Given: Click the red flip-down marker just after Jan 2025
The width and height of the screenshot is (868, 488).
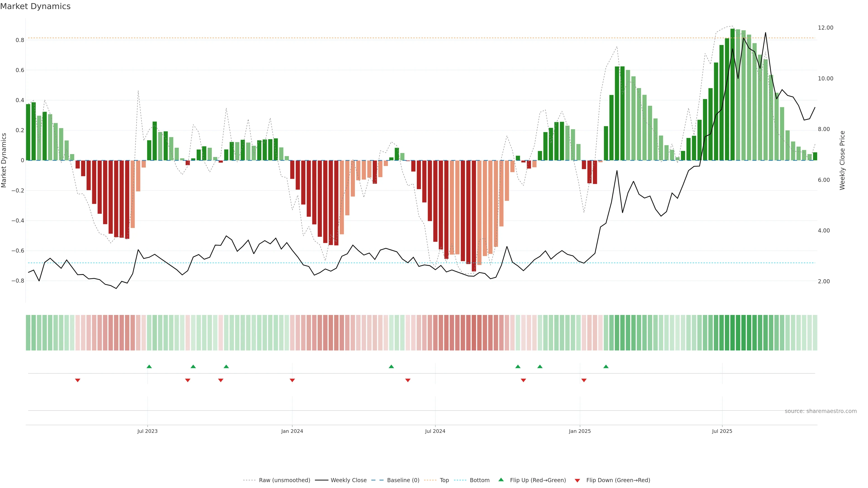Looking at the screenshot, I should pos(584,380).
